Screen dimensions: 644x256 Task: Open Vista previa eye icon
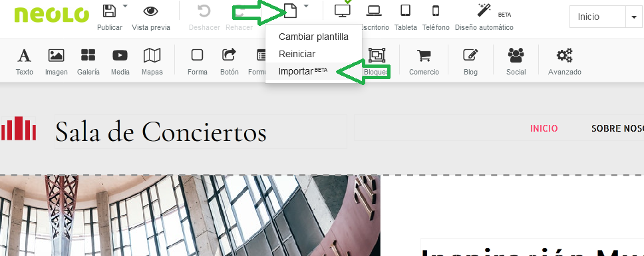[151, 11]
